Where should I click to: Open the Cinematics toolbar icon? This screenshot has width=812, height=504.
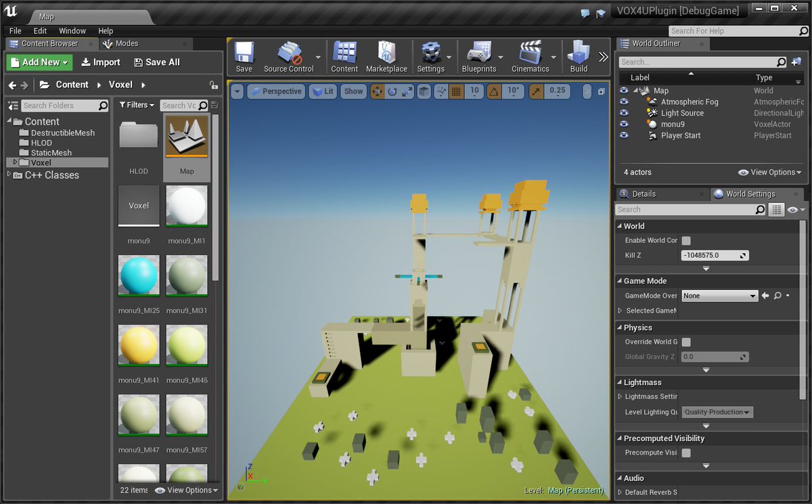pyautogui.click(x=530, y=57)
